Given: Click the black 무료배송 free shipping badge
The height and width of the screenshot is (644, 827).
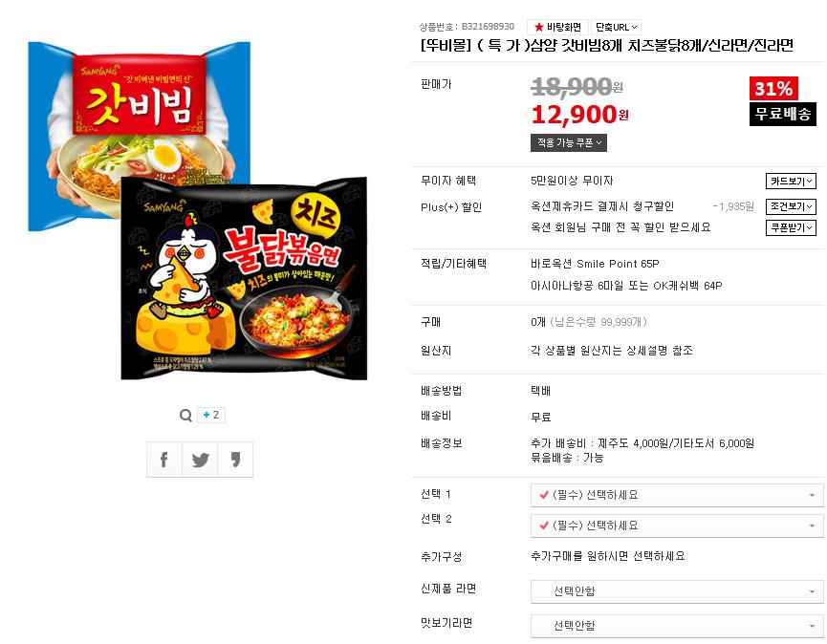Looking at the screenshot, I should 783,114.
